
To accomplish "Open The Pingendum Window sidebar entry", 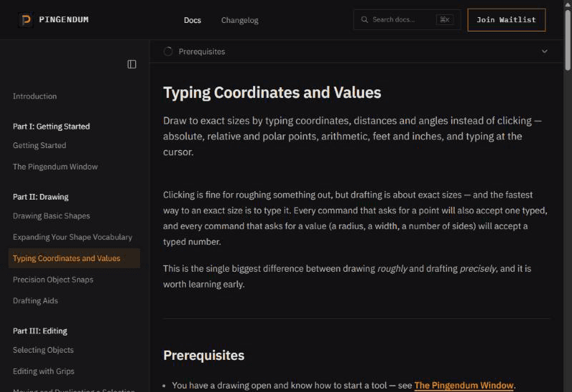I will 55,167.
